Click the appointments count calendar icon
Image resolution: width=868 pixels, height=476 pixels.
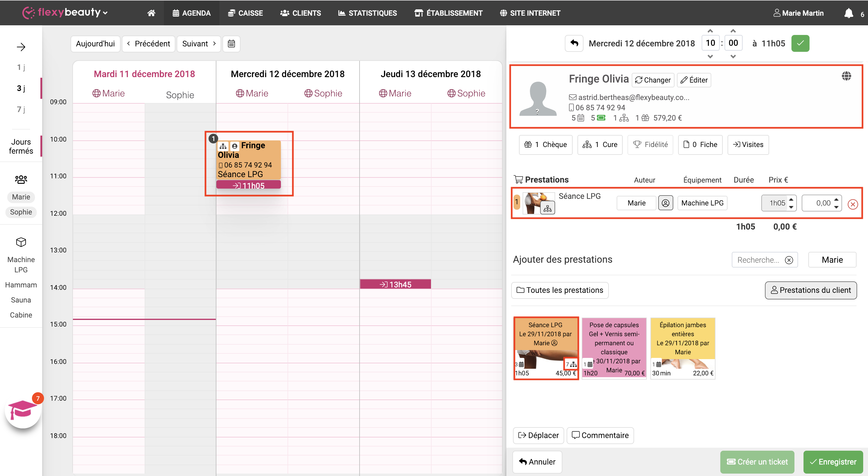(x=580, y=118)
